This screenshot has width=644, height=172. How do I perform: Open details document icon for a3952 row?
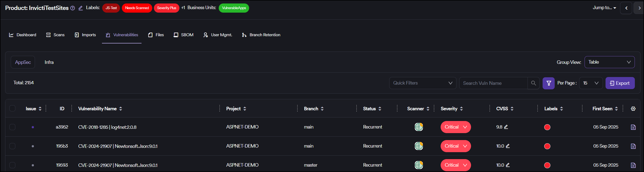pyautogui.click(x=633, y=127)
